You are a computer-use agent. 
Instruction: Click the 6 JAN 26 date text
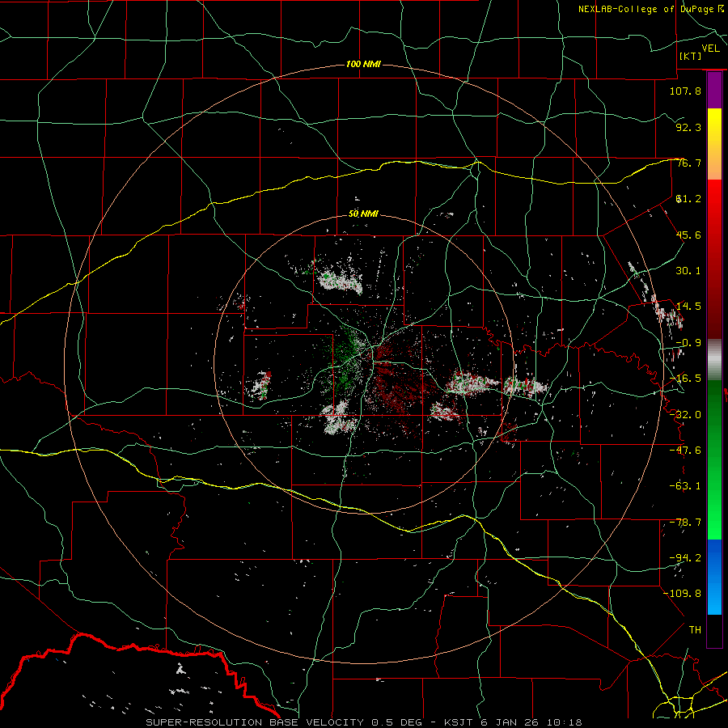tap(510, 722)
